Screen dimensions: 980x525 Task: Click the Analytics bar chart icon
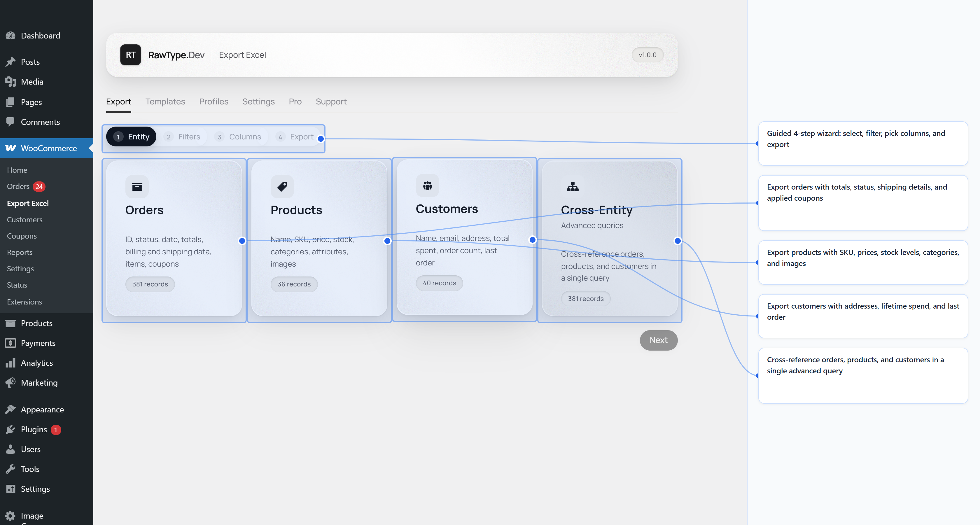pyautogui.click(x=11, y=363)
